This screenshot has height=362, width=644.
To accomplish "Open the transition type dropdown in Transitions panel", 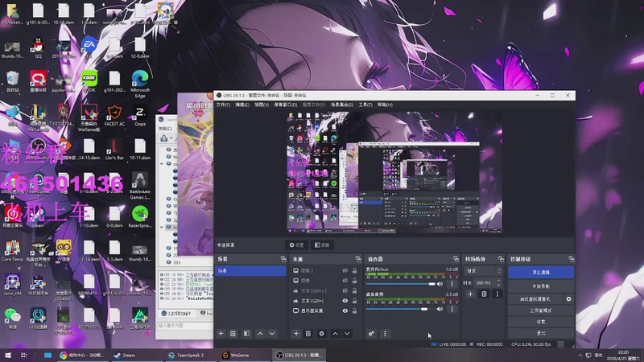I will [x=484, y=271].
